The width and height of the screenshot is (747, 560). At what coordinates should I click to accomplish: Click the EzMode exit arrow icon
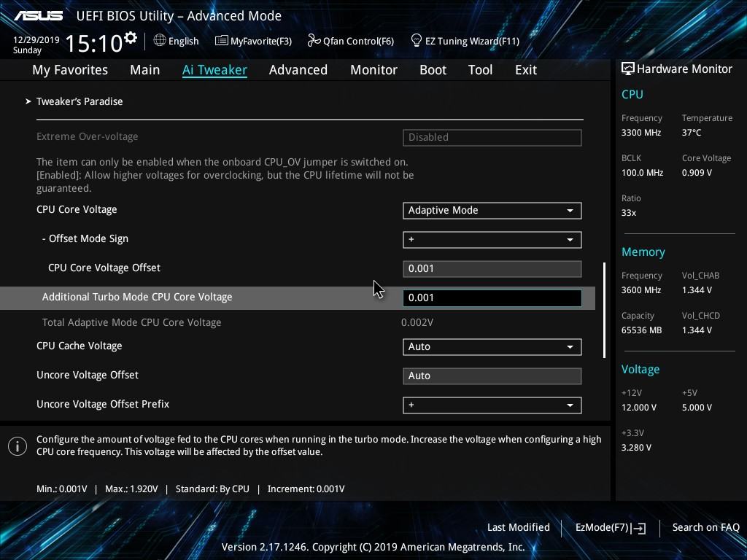point(638,528)
